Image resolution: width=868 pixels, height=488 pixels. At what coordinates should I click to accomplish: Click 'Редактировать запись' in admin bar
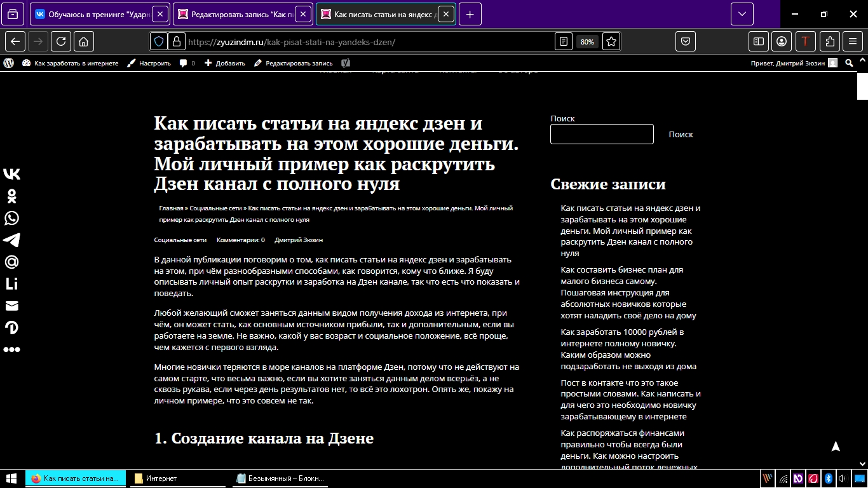(294, 63)
